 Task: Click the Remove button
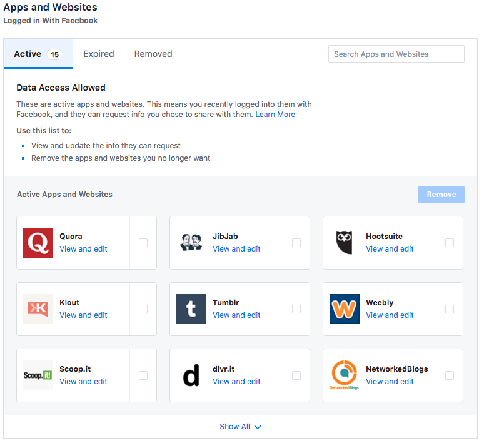(x=441, y=195)
